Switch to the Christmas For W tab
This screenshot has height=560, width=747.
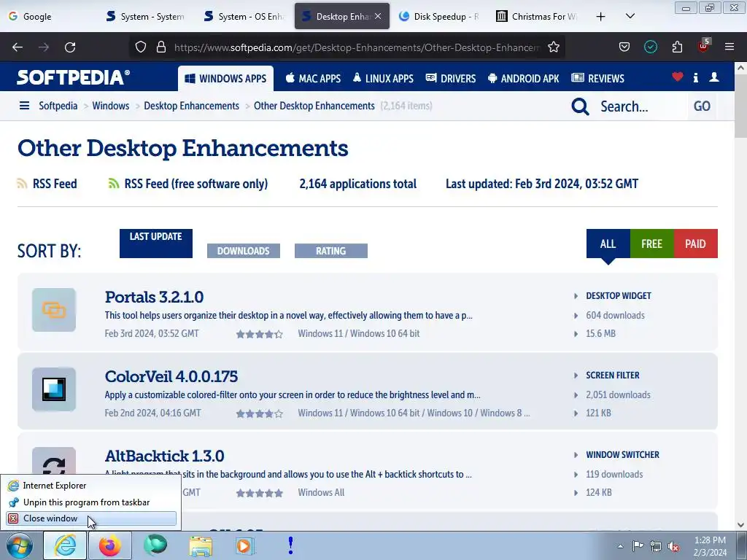pos(537,16)
